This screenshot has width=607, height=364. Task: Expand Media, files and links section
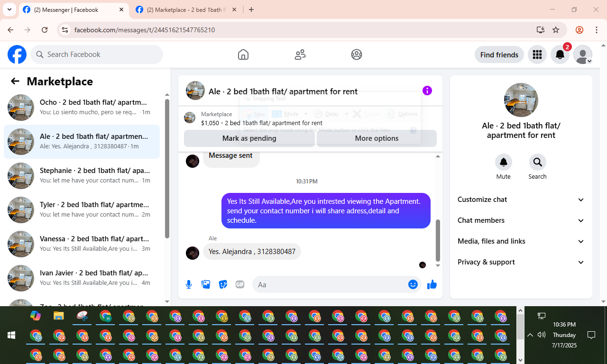pos(521,241)
